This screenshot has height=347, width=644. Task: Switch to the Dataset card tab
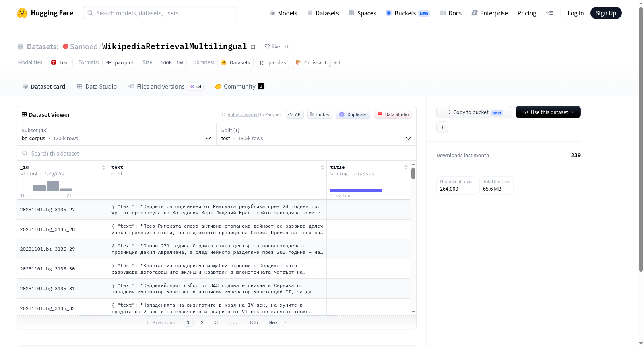tap(44, 86)
